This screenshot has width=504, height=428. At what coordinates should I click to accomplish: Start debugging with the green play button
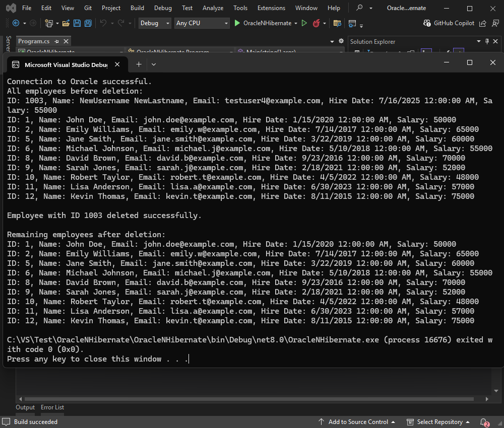click(x=237, y=23)
